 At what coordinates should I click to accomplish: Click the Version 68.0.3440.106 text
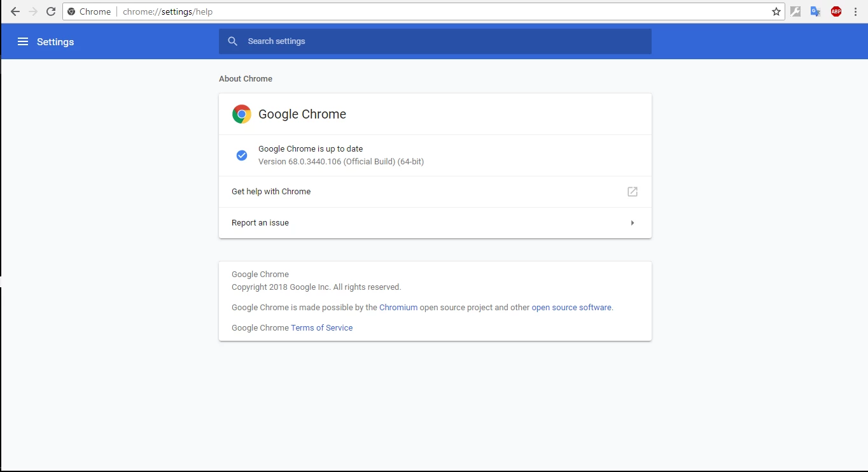341,162
